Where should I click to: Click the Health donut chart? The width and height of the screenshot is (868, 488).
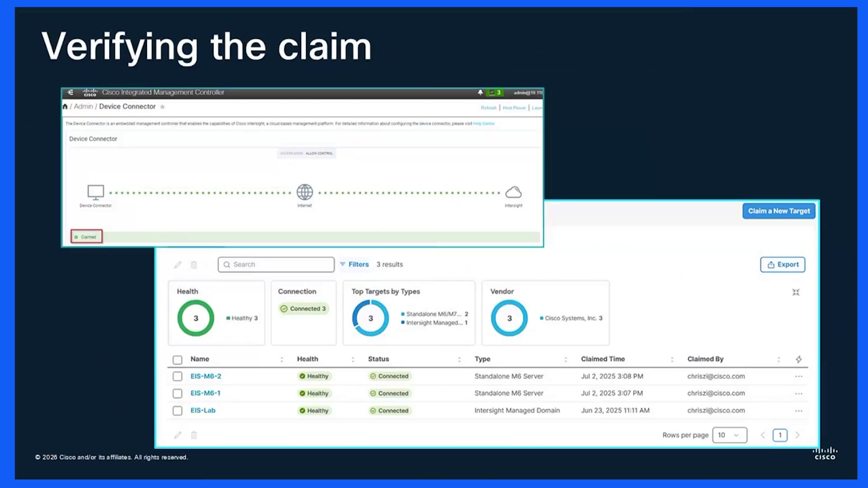click(x=196, y=318)
